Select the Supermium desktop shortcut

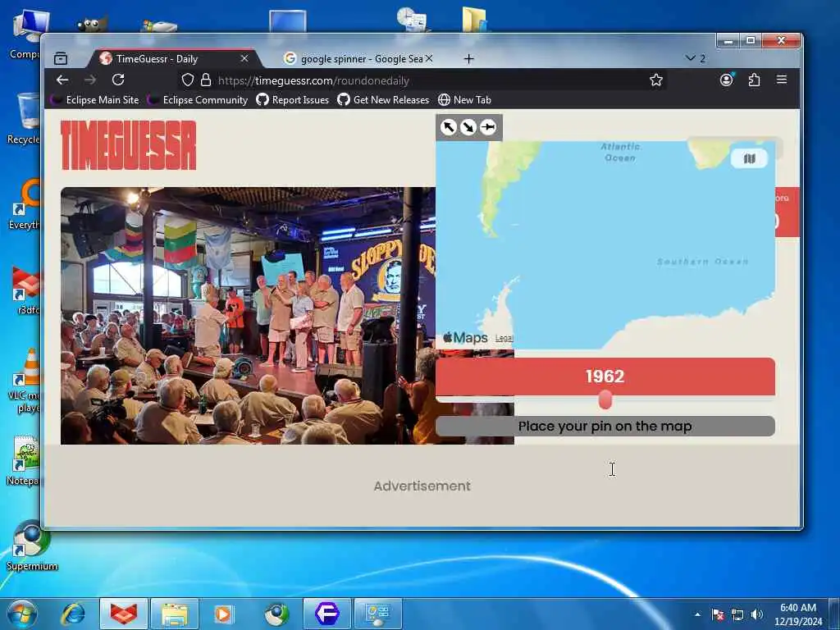click(31, 546)
